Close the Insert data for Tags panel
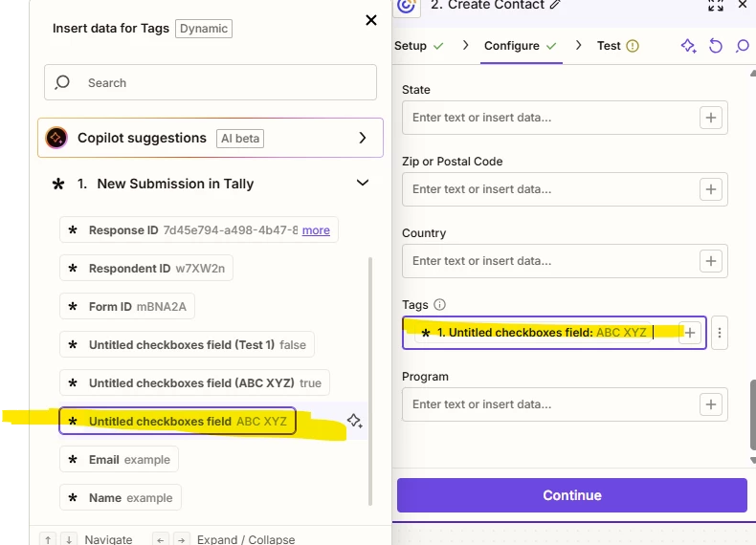The height and width of the screenshot is (545, 756). click(371, 20)
